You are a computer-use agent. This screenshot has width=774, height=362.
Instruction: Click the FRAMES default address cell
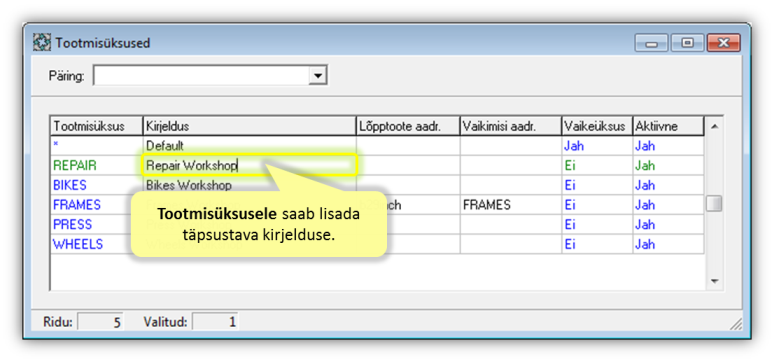coord(511,205)
